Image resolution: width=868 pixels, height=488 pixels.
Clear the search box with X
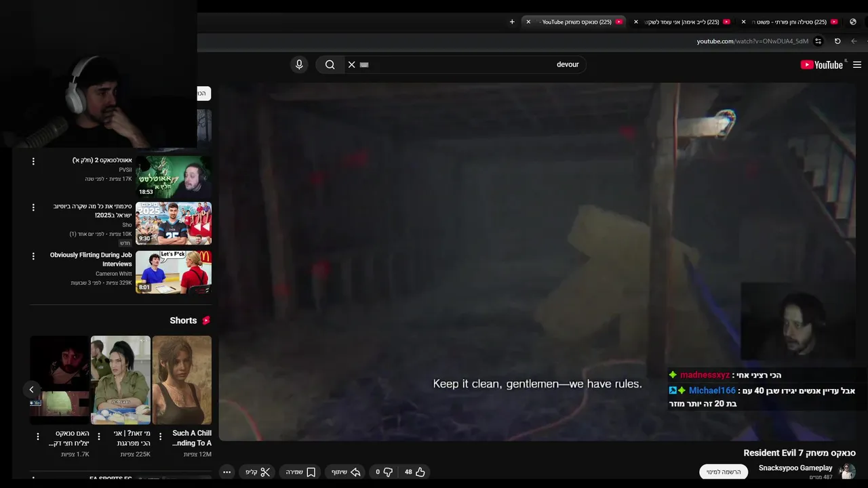pyautogui.click(x=351, y=64)
